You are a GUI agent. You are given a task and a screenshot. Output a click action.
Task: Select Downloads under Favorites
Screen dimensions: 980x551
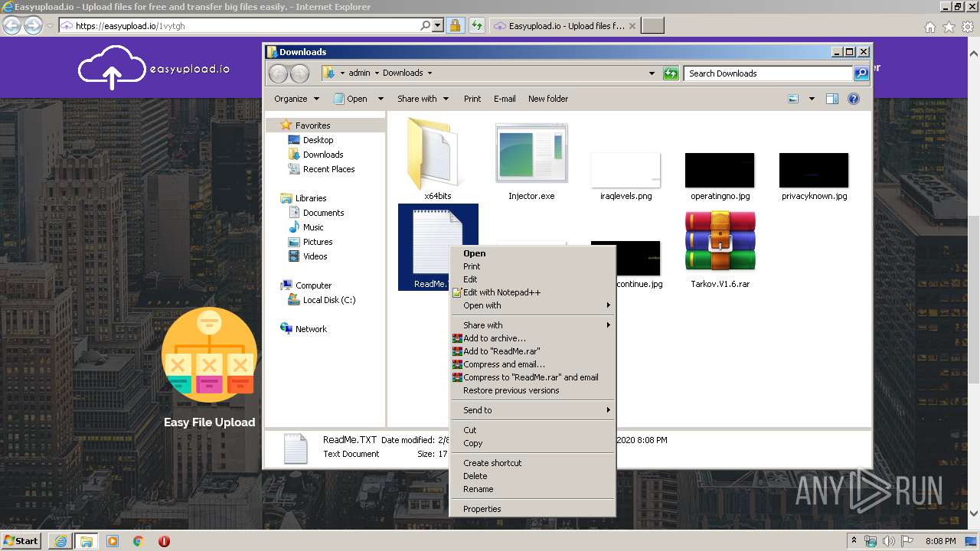pyautogui.click(x=322, y=155)
